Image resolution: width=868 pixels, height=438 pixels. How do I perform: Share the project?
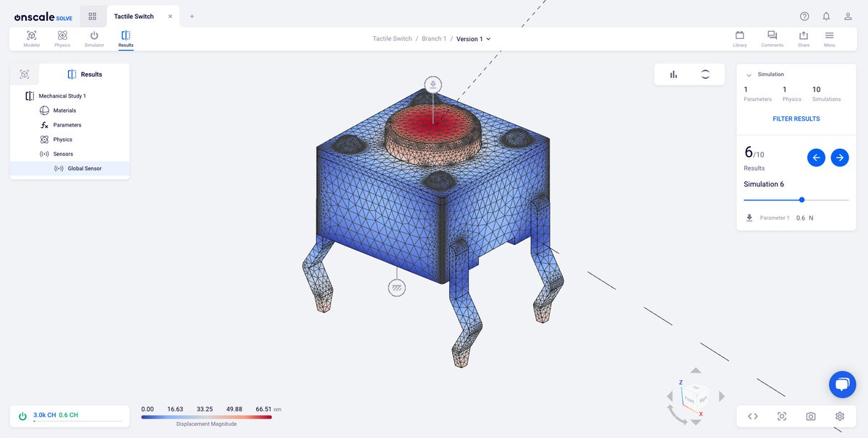(804, 38)
